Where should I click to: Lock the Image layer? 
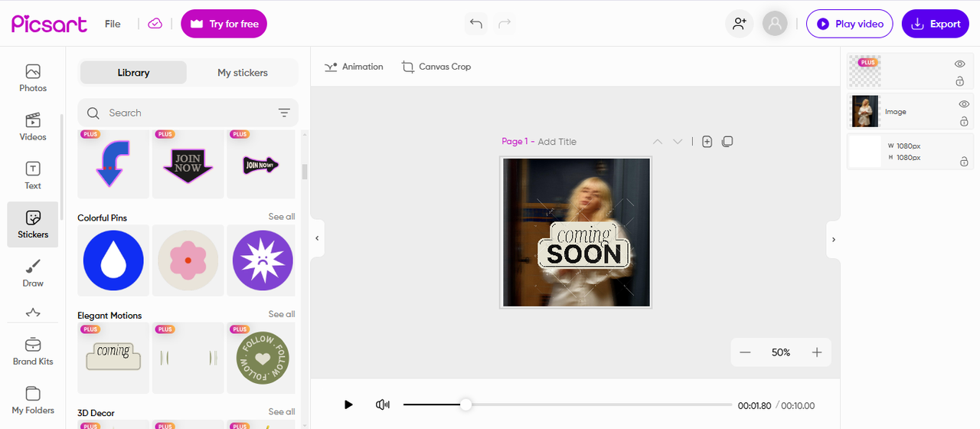964,121
